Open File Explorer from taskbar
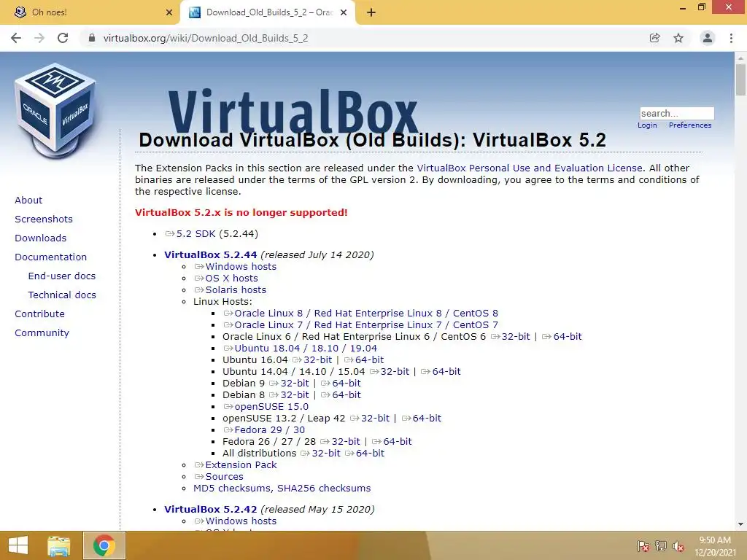 (x=59, y=545)
